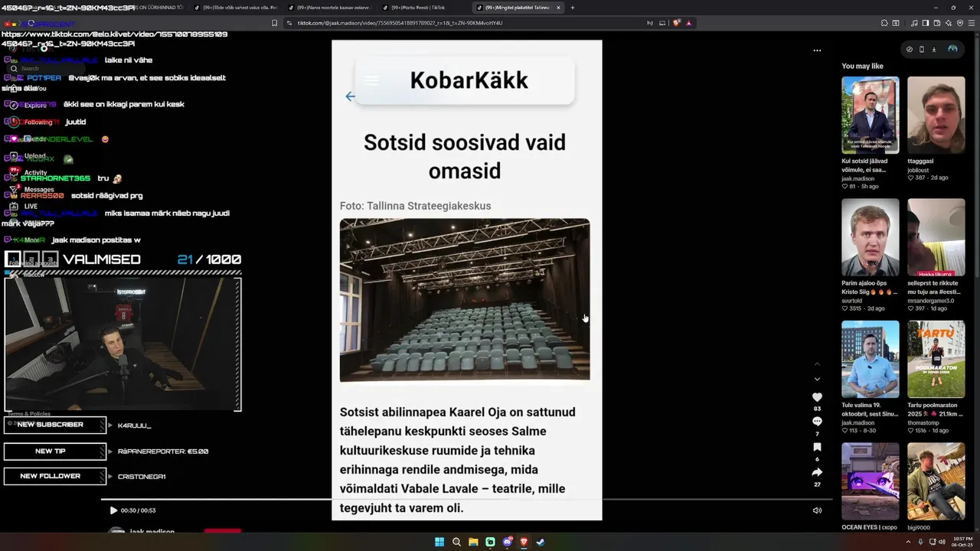The width and height of the screenshot is (980, 551).
Task: Share the video with arrow icon
Action: click(817, 472)
